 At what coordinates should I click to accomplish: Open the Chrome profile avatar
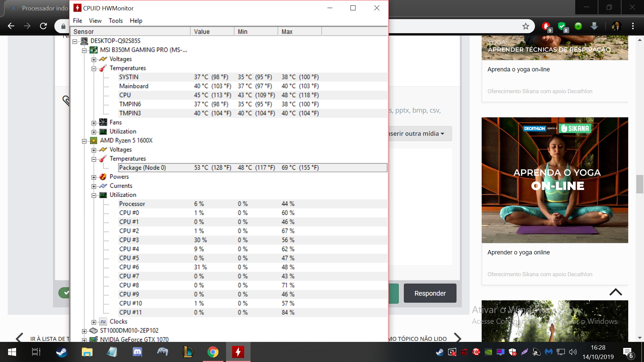coord(616,26)
